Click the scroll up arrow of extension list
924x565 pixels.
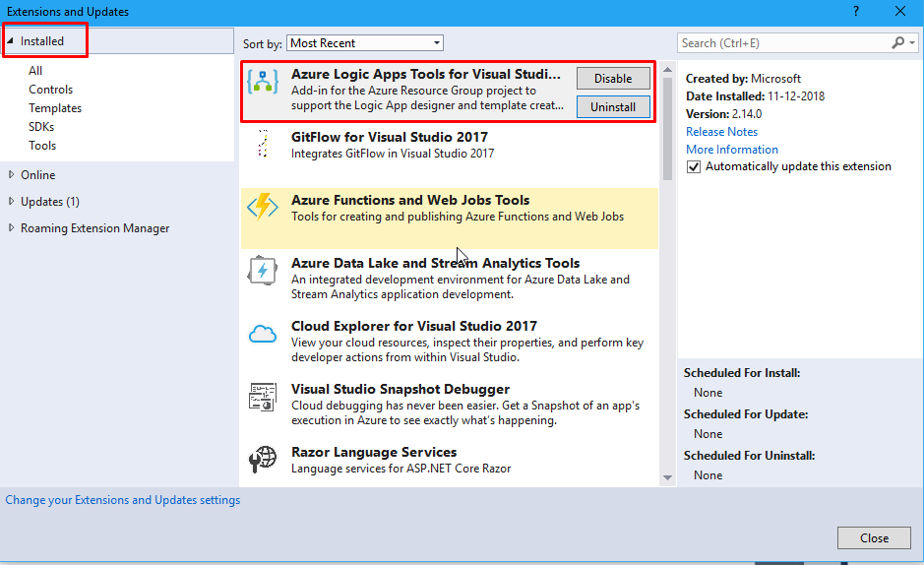click(667, 70)
